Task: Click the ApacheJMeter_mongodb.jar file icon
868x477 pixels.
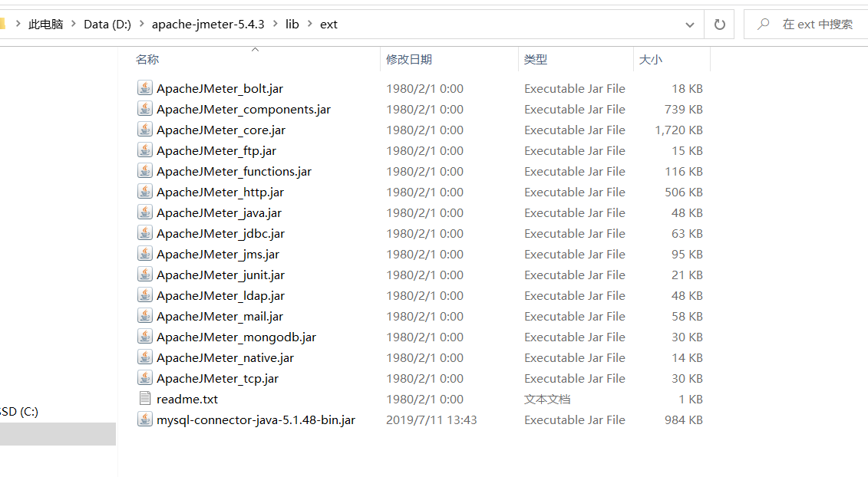Action: 145,337
